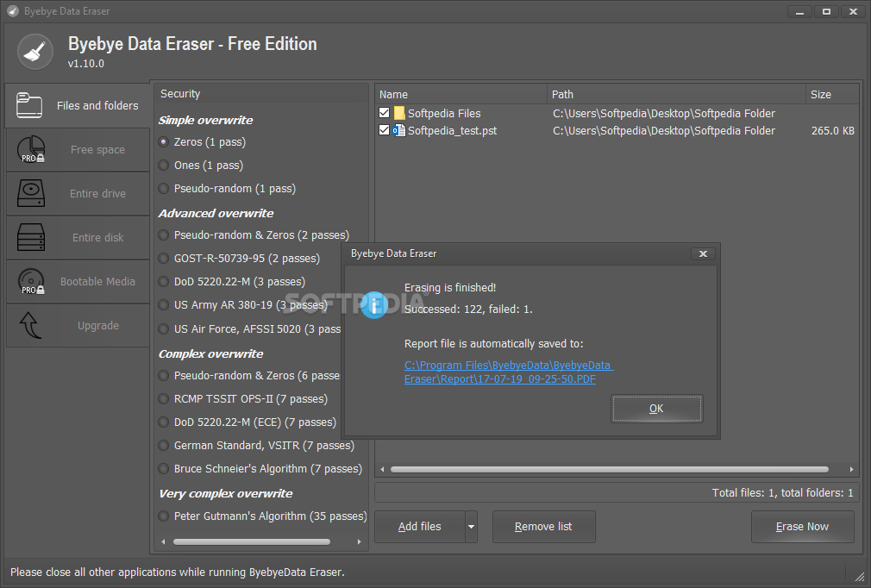Choose RCMP TSSIT OPS-II (7 passes)

pyautogui.click(x=163, y=399)
